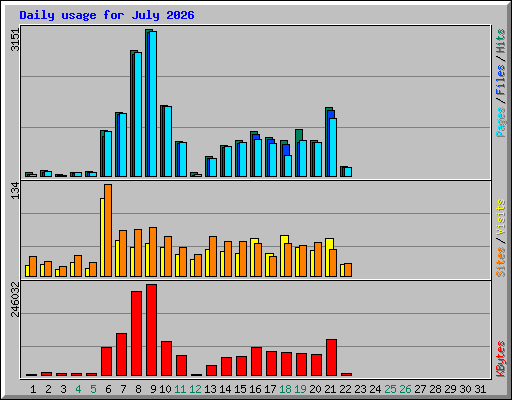The image size is (512, 400).
Task: Click day label "20" on the axis
Action: (x=315, y=389)
